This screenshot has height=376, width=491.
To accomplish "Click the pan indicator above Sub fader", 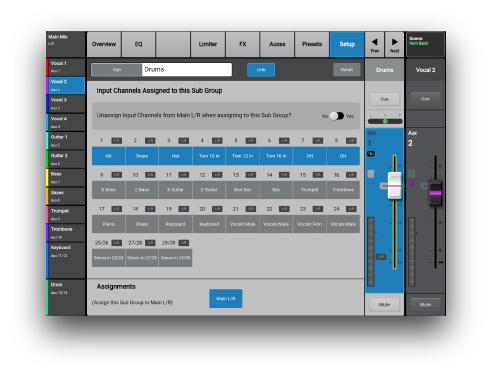I will coord(385,121).
